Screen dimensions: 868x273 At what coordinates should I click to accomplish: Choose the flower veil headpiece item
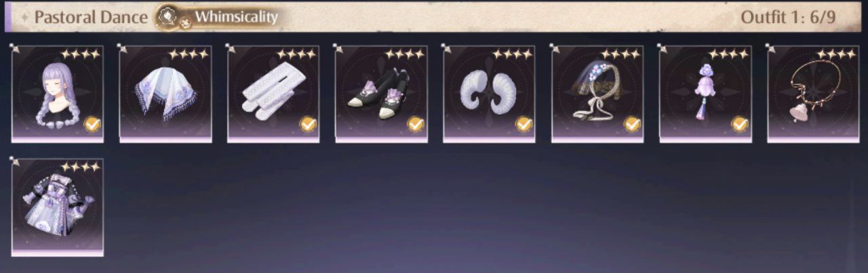(597, 94)
